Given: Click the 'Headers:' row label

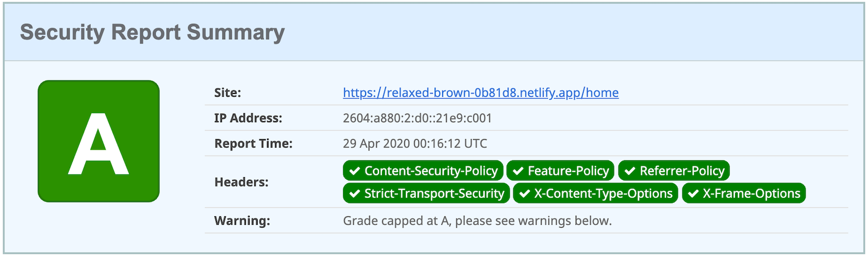Looking at the screenshot, I should coord(241,183).
